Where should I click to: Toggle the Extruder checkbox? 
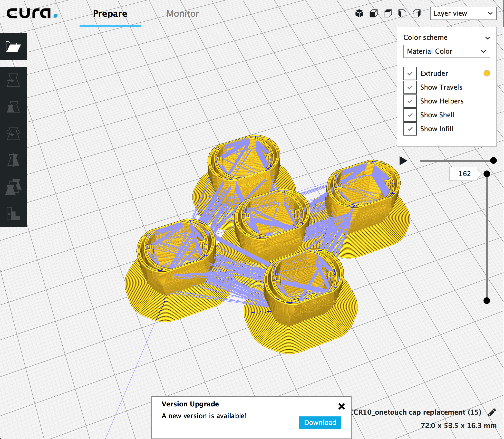410,73
